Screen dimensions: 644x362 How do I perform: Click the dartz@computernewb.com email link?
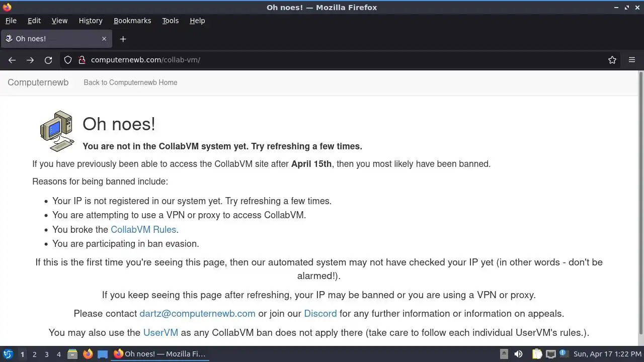(x=197, y=313)
